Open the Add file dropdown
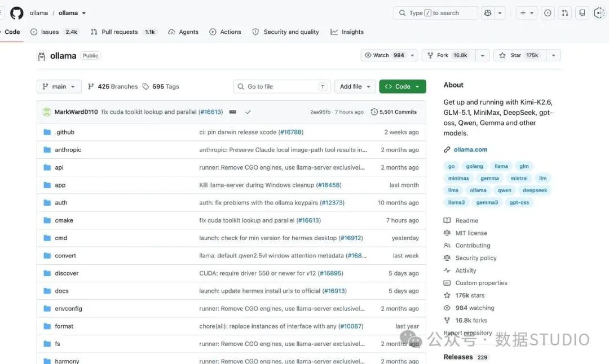 coord(355,87)
